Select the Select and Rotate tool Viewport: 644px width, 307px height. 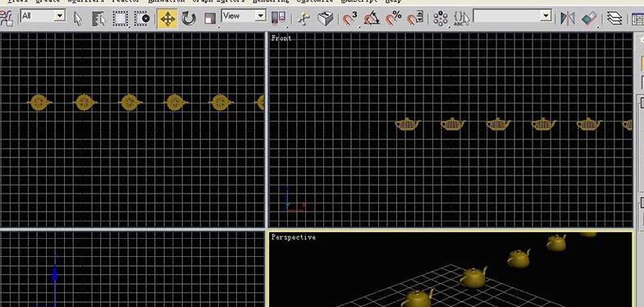coord(189,19)
